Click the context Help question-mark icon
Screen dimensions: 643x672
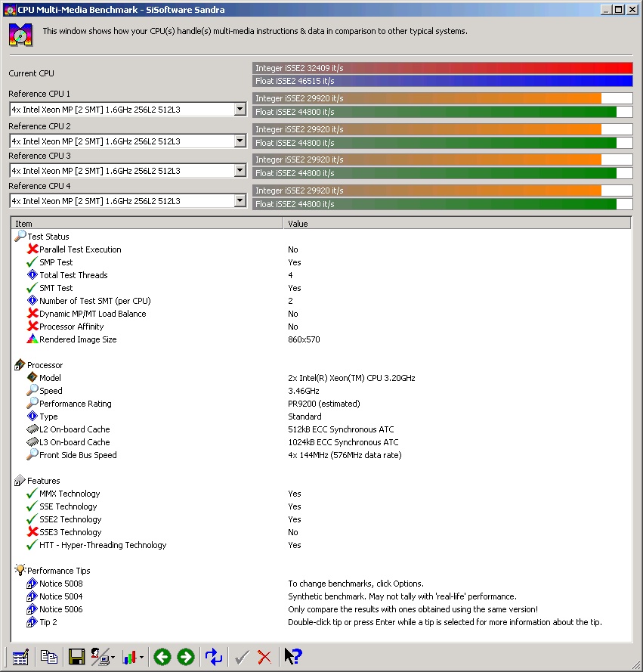click(x=293, y=657)
